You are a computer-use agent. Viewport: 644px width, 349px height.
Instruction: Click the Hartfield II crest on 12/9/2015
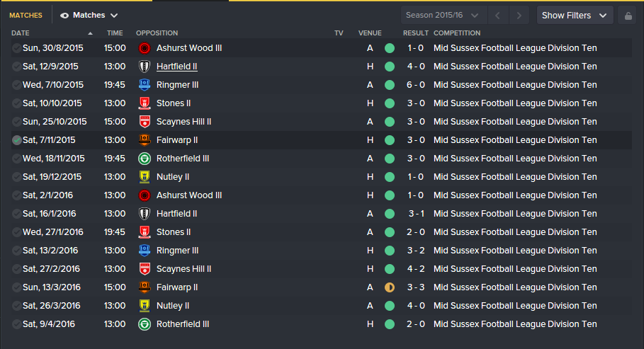click(145, 67)
